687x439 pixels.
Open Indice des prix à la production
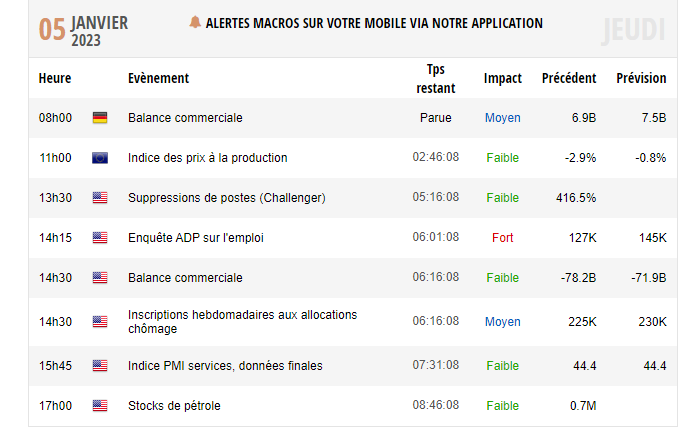[207, 158]
